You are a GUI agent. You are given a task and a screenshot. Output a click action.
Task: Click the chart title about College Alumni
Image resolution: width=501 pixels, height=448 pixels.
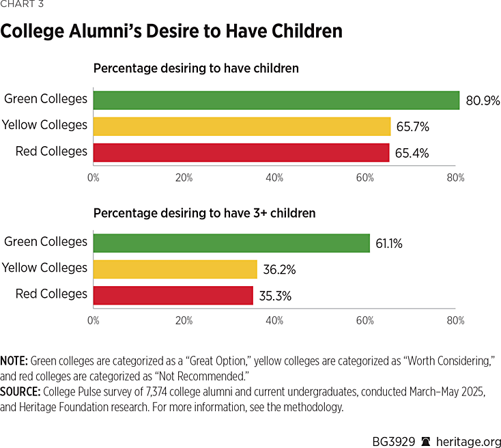[x=171, y=32]
